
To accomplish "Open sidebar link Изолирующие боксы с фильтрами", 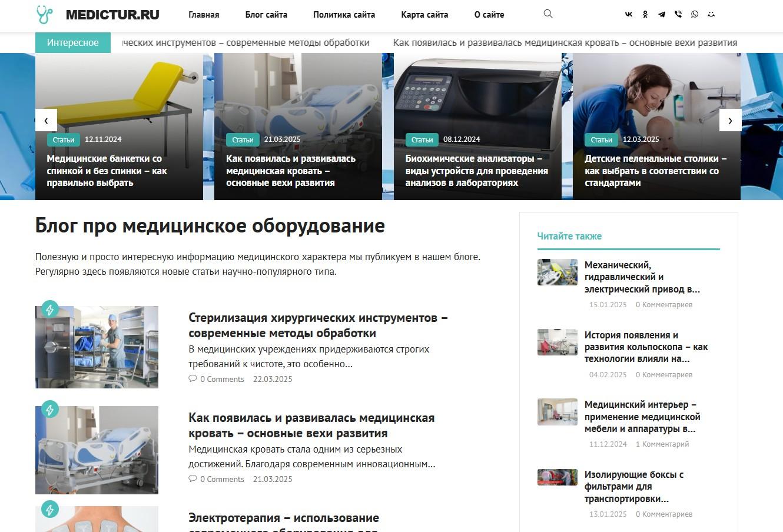I will click(634, 487).
